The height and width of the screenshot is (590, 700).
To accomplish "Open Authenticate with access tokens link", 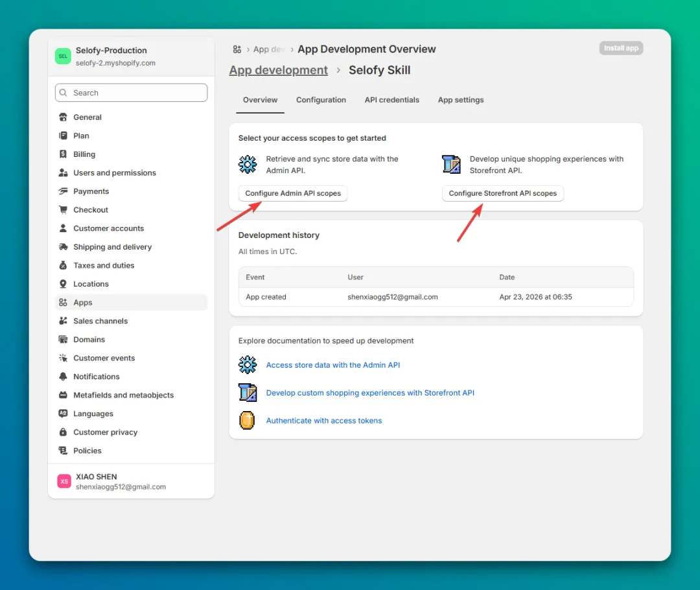I will point(324,420).
